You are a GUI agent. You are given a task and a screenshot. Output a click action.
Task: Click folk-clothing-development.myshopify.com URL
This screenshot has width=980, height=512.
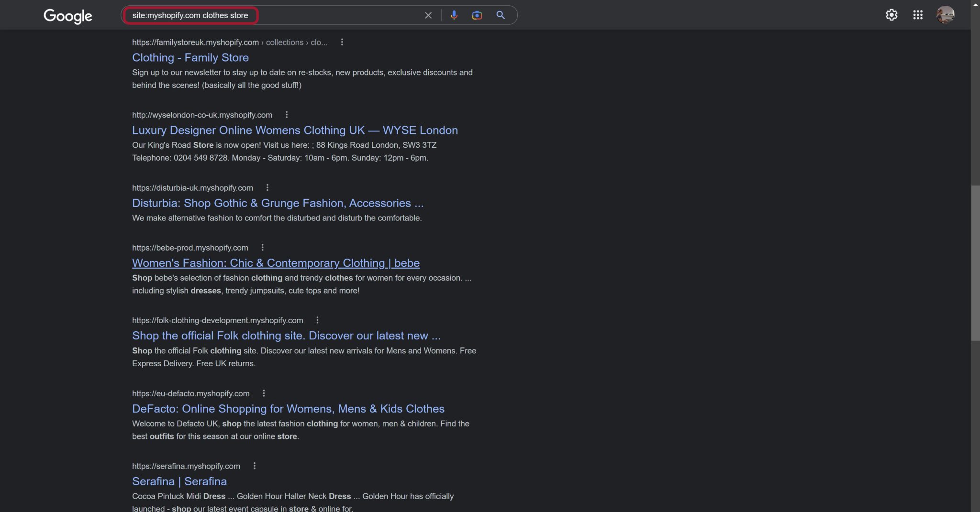(x=217, y=320)
